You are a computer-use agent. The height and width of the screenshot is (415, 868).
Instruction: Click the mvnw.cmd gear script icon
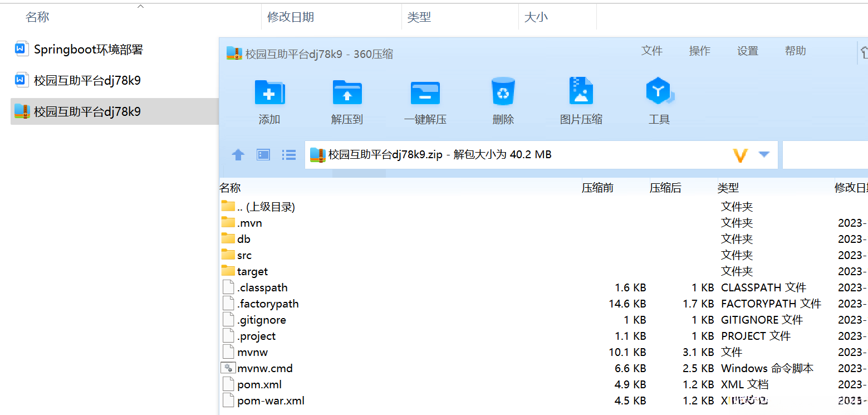click(228, 368)
